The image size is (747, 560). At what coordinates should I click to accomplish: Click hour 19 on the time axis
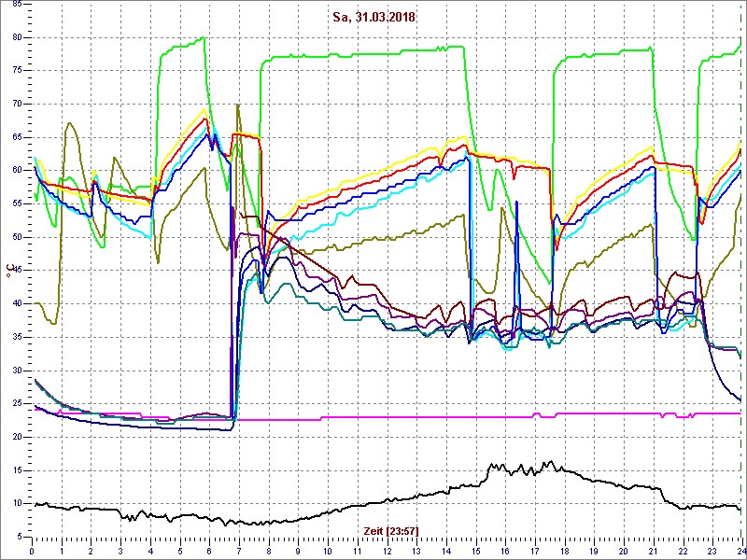(x=594, y=550)
